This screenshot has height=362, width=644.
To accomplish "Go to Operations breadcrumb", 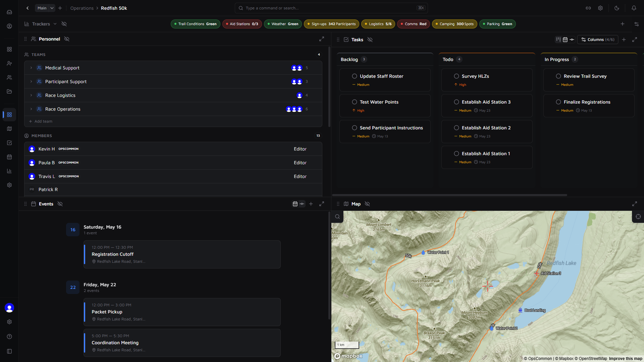I will [x=82, y=8].
